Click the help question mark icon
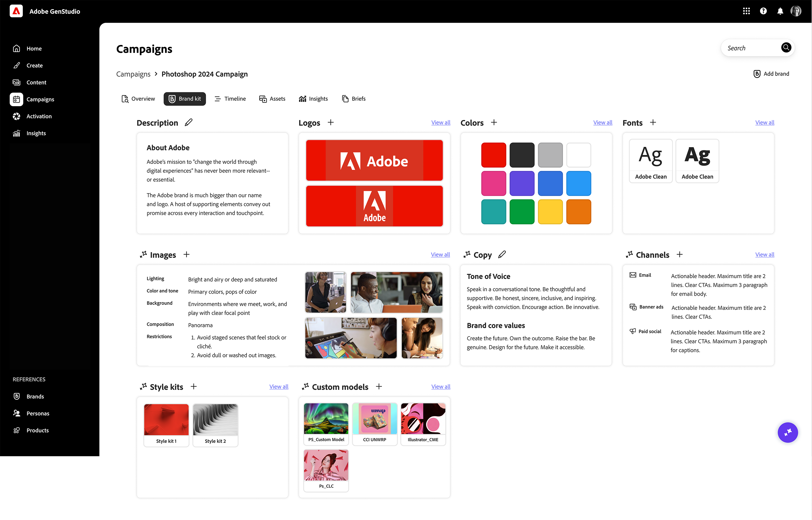Screen dimensions: 812x520 pyautogui.click(x=763, y=11)
